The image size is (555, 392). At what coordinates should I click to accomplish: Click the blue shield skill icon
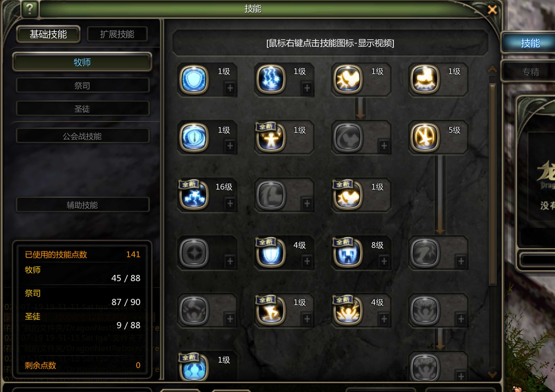[194, 79]
